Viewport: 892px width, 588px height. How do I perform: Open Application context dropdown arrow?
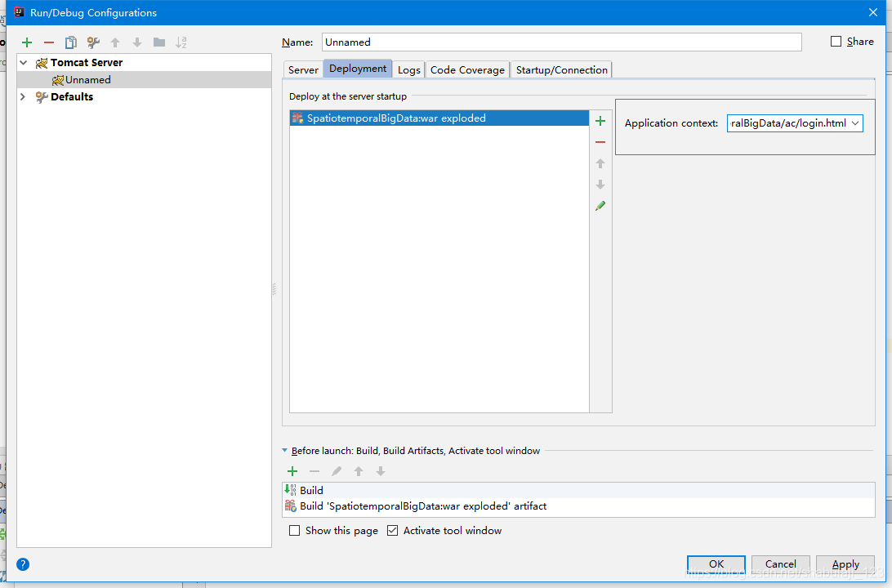point(855,123)
